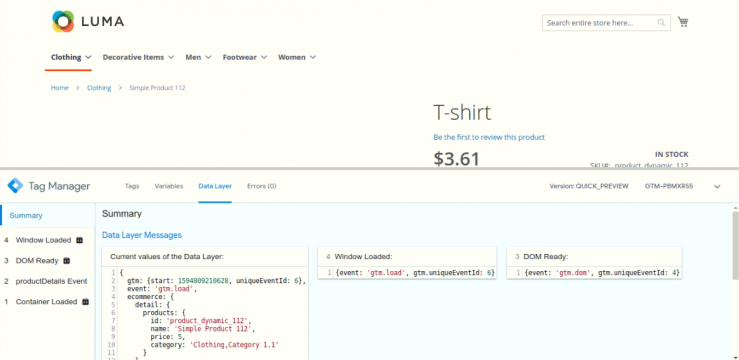Screen dimensions: 739x360
Task: Click the Version: QUICK_PREVIEW label
Action: point(589,186)
